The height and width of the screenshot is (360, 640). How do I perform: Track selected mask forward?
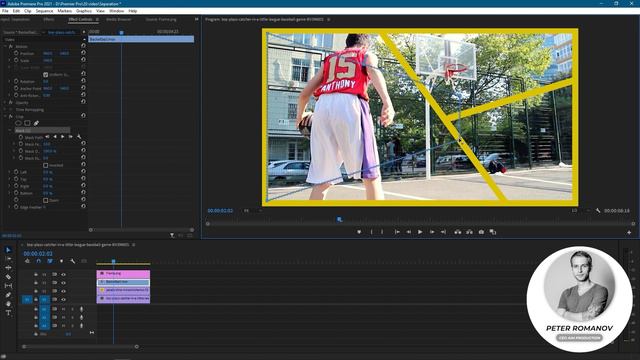point(62,137)
